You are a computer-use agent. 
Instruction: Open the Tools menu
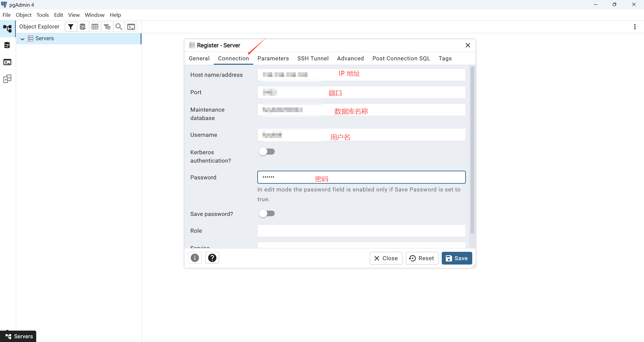43,15
